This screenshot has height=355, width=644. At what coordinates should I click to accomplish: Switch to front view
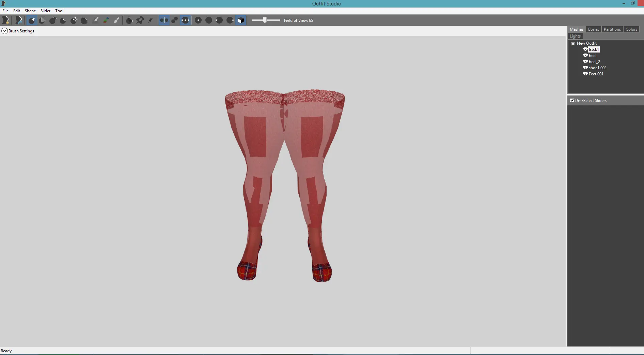click(x=198, y=20)
